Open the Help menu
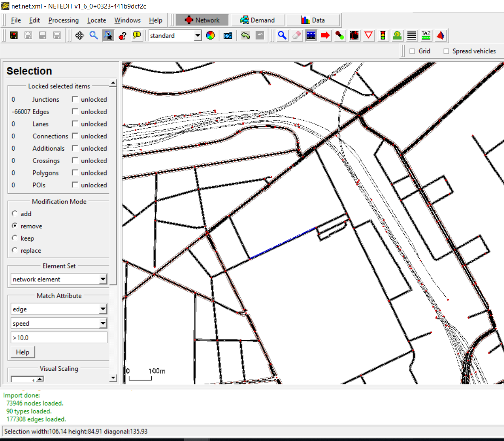This screenshot has width=504, height=441. tap(156, 20)
